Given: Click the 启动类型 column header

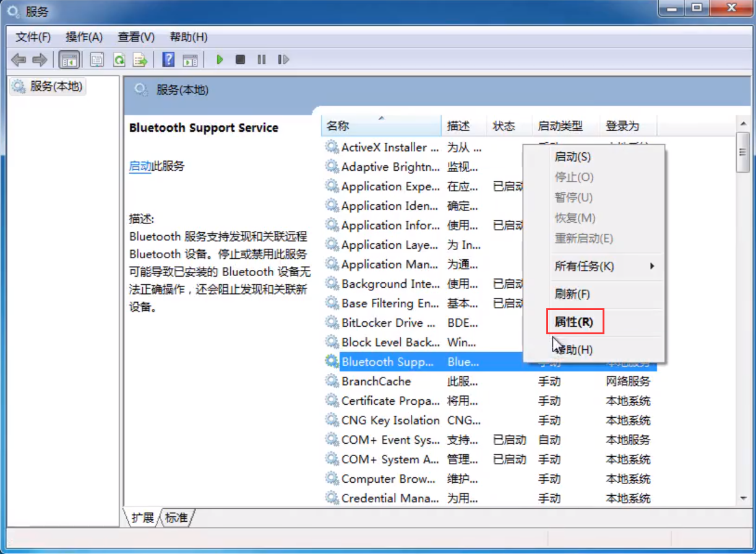Looking at the screenshot, I should [x=560, y=126].
